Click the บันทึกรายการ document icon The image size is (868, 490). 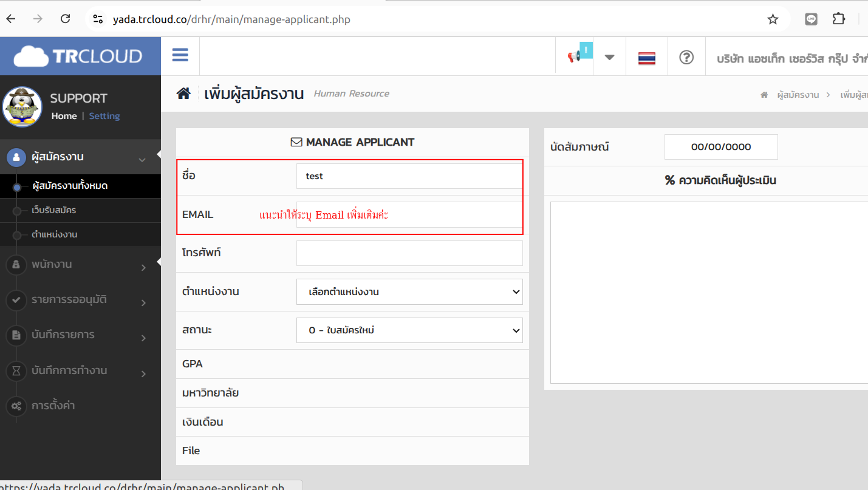point(16,335)
